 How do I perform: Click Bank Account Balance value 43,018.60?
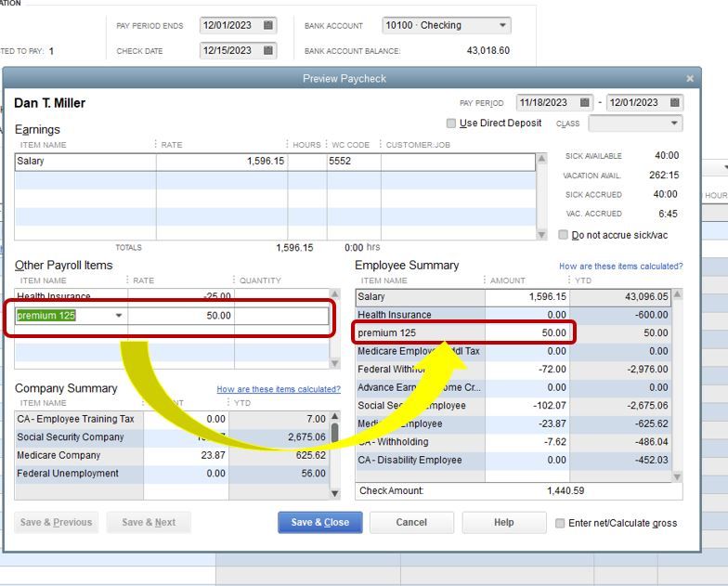pos(488,50)
